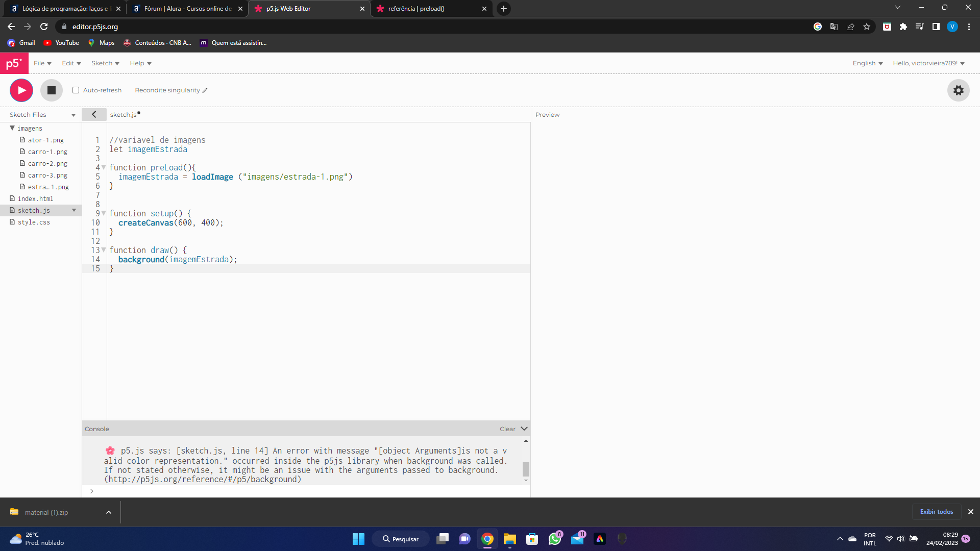Open the browser extensions puzzle icon
The width and height of the screenshot is (980, 551).
[x=903, y=27]
